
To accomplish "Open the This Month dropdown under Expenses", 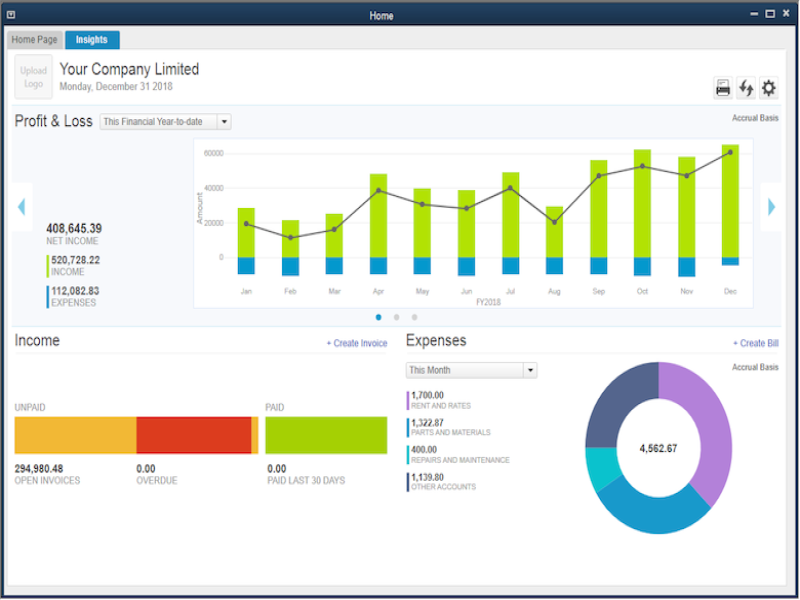I will 471,369.
